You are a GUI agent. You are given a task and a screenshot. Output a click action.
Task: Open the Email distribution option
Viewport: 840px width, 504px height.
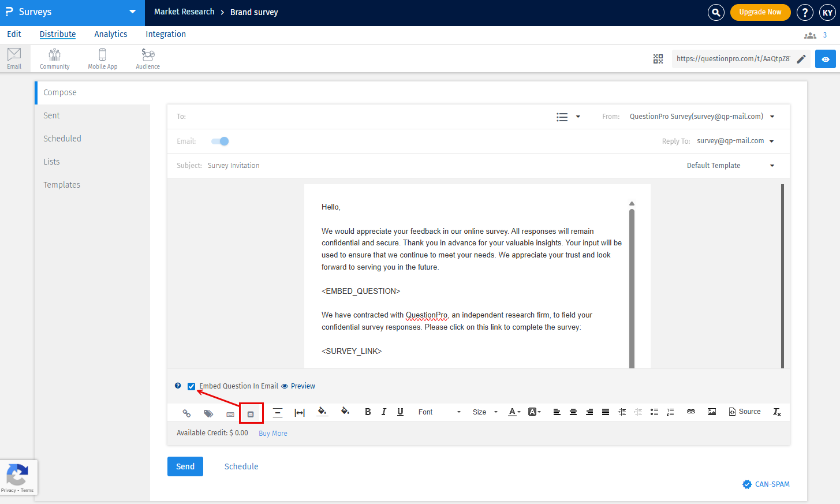[14, 58]
